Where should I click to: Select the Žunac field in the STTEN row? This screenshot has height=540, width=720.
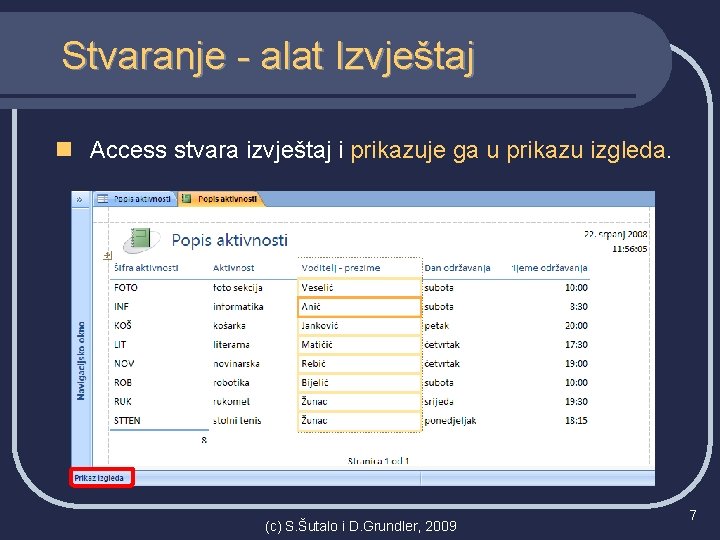point(360,421)
